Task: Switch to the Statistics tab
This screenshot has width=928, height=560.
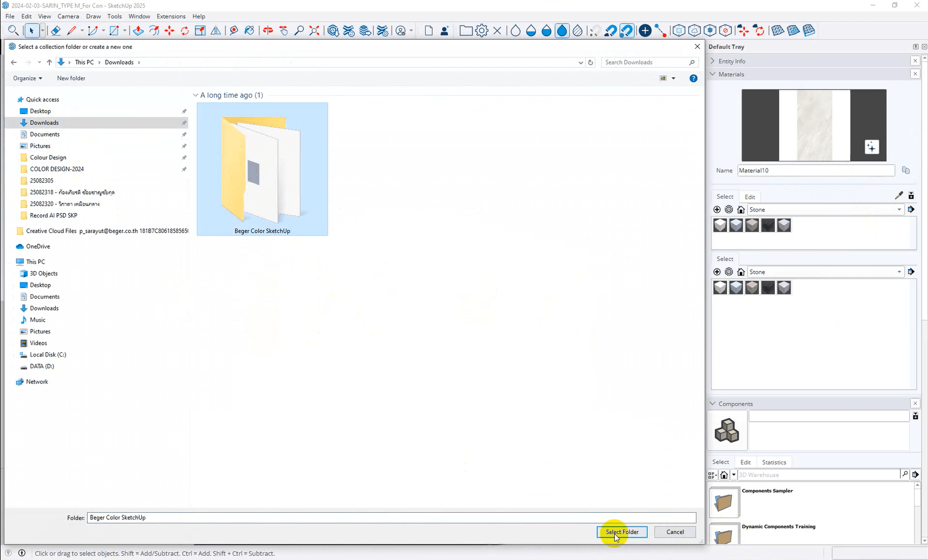Action: pos(774,462)
